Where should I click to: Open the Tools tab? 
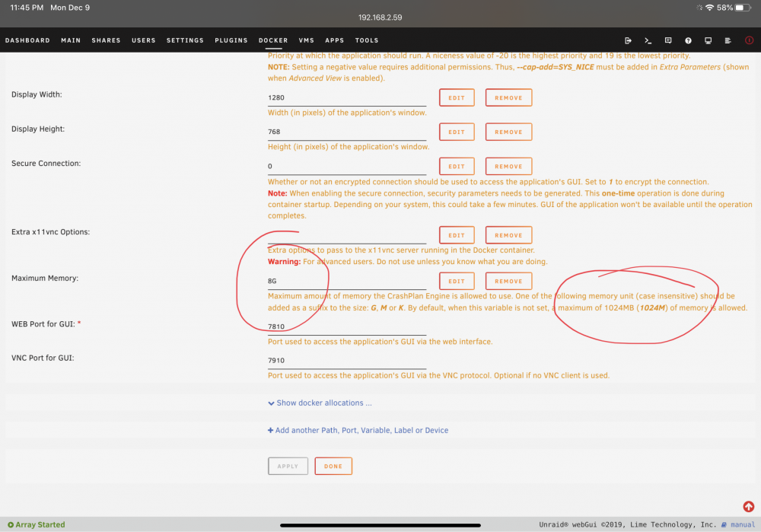tap(367, 40)
